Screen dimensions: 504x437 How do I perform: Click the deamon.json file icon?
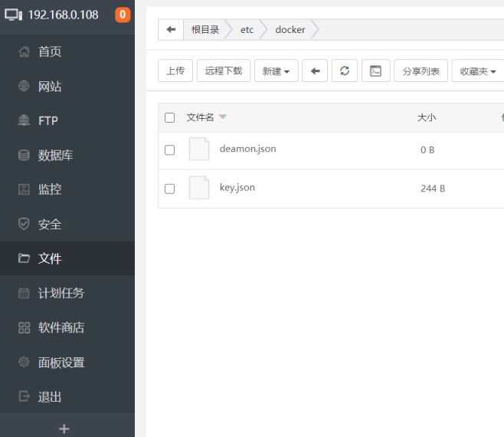click(x=199, y=149)
